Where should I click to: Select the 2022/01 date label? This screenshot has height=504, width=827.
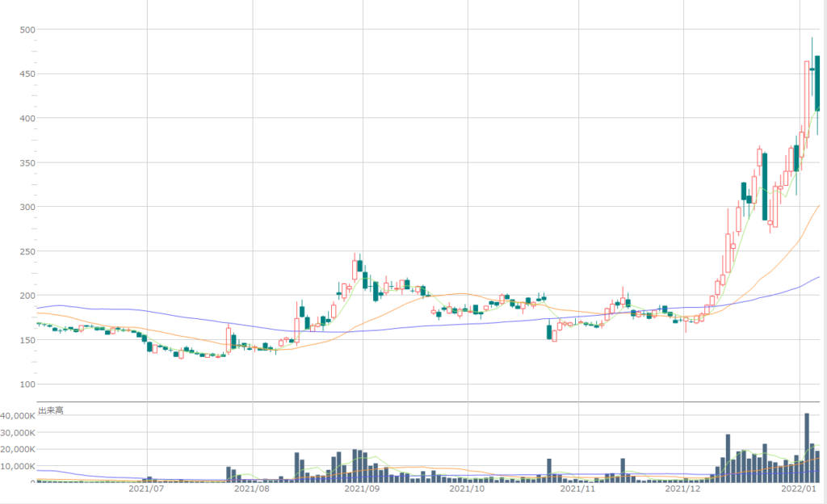point(799,489)
